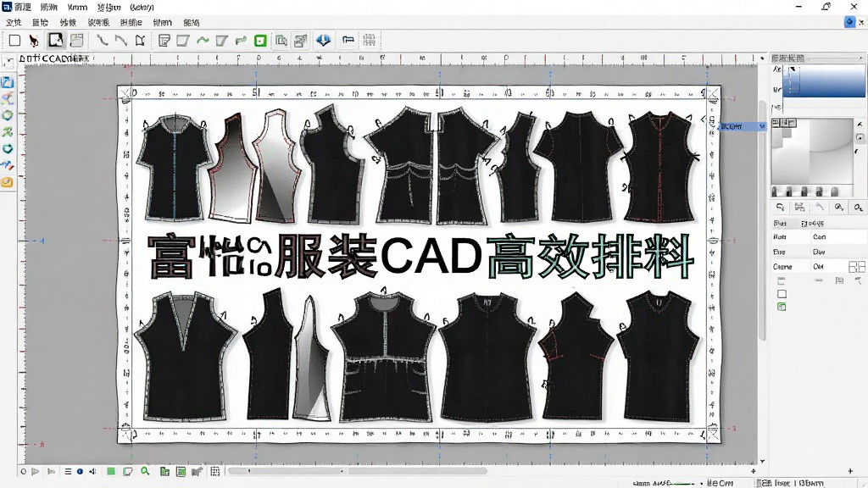Click the orange circle icon in left sidebar
The width and height of the screenshot is (868, 488).
tap(7, 182)
